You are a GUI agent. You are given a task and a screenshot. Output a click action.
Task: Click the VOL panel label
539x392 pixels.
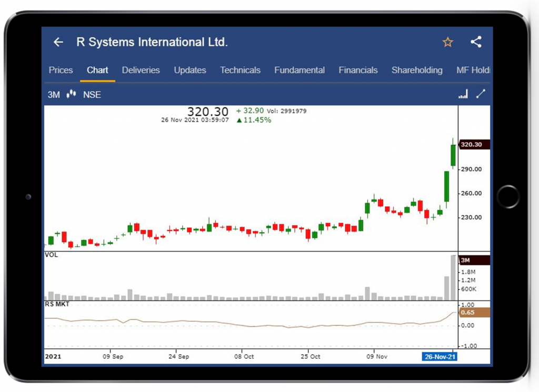pyautogui.click(x=51, y=255)
